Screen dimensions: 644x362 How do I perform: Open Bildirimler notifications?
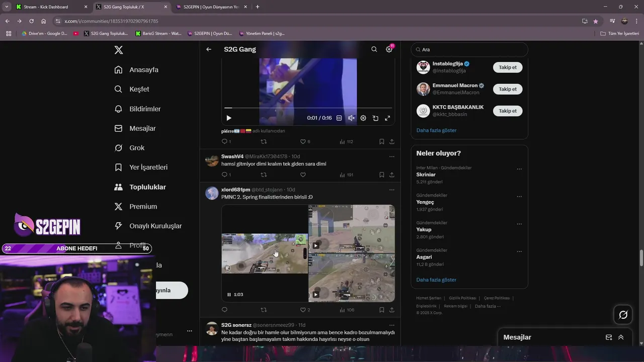coord(137,109)
